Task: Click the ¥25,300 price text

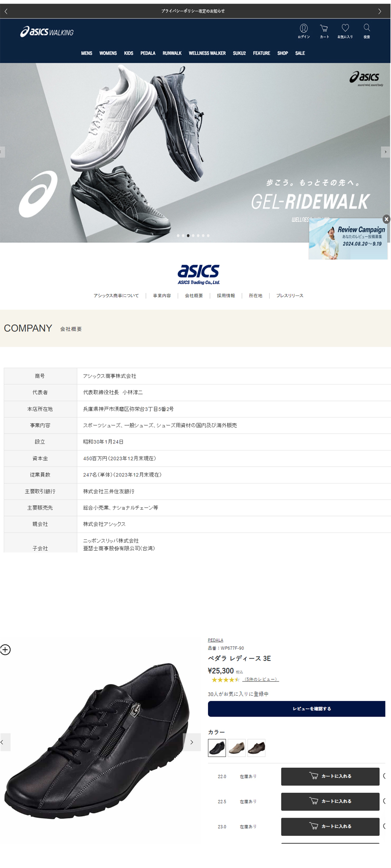Action: [x=221, y=671]
